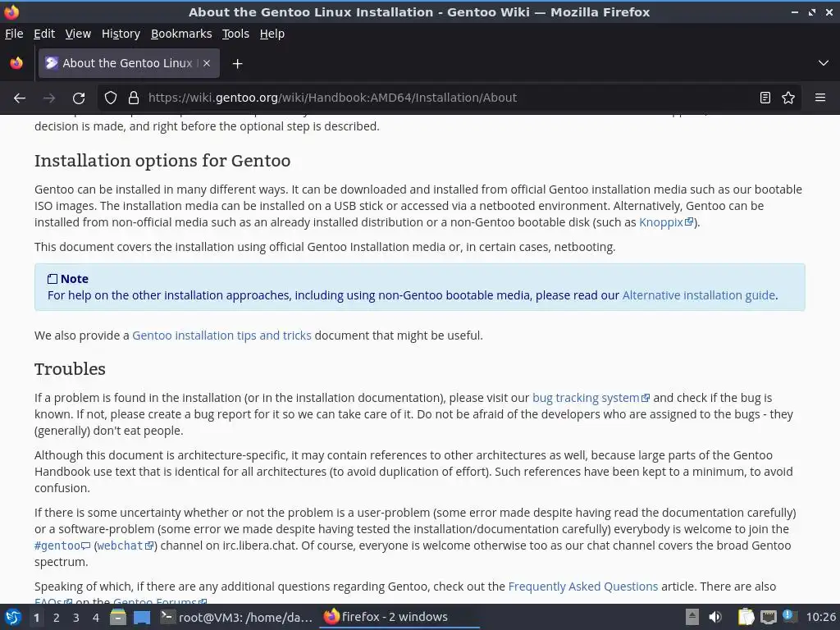Open Gentoo installation tips and tricks link

tap(221, 336)
